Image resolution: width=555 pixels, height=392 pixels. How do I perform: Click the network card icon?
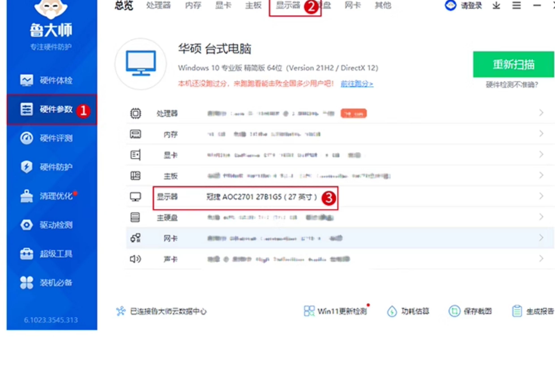[136, 238]
